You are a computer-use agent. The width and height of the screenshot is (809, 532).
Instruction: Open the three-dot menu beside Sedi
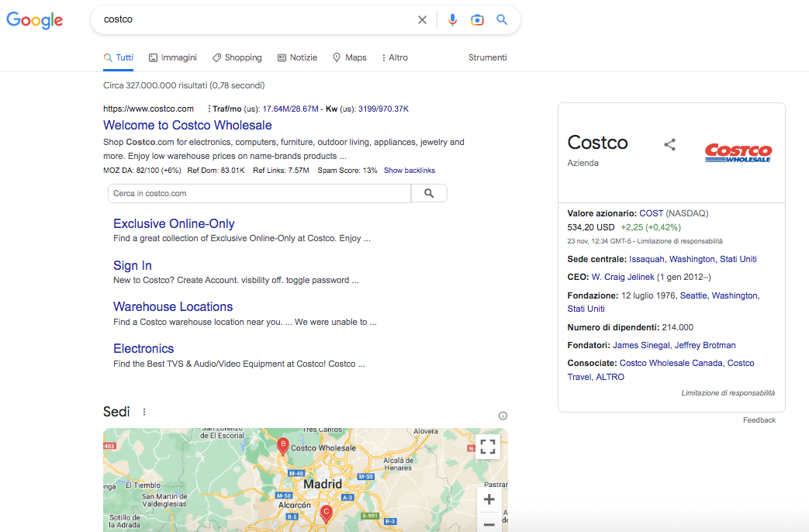(x=144, y=412)
